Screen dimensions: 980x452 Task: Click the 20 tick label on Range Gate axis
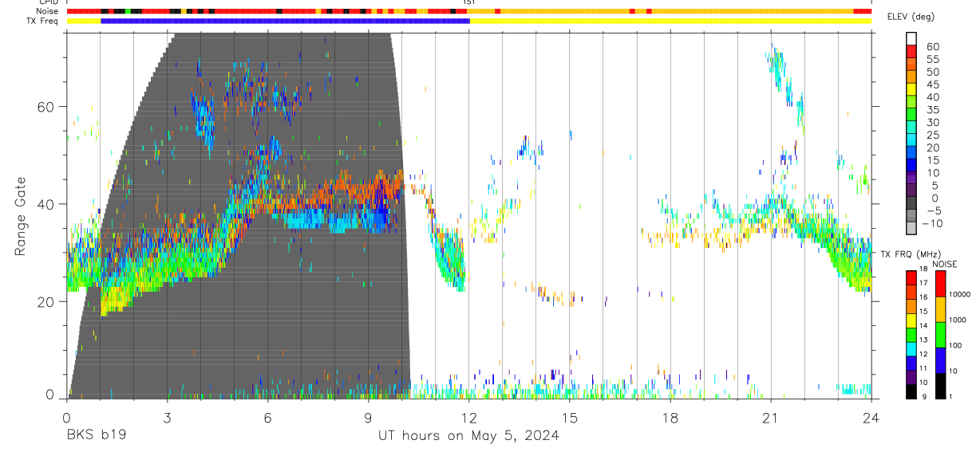[46, 301]
